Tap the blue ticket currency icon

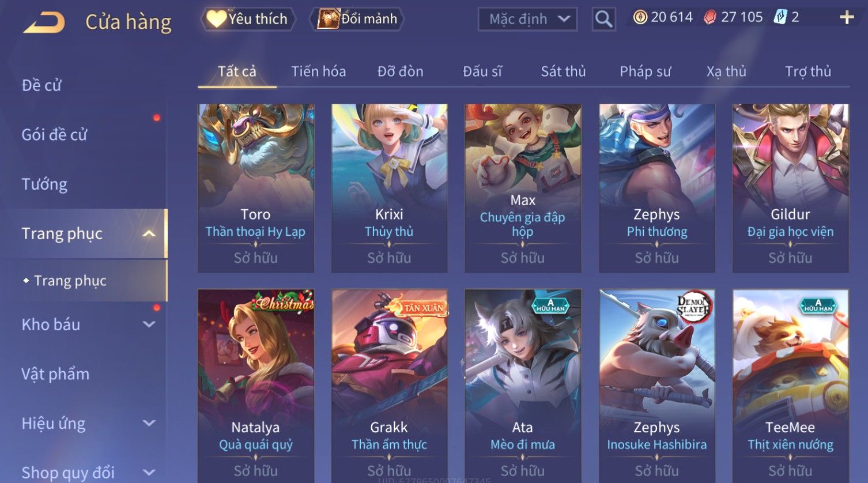780,17
